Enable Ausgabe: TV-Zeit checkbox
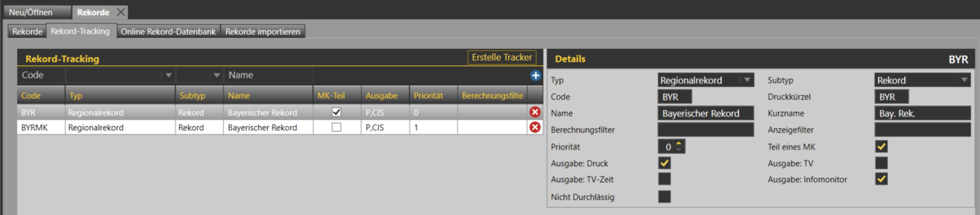Image resolution: width=980 pixels, height=215 pixels. (x=664, y=179)
